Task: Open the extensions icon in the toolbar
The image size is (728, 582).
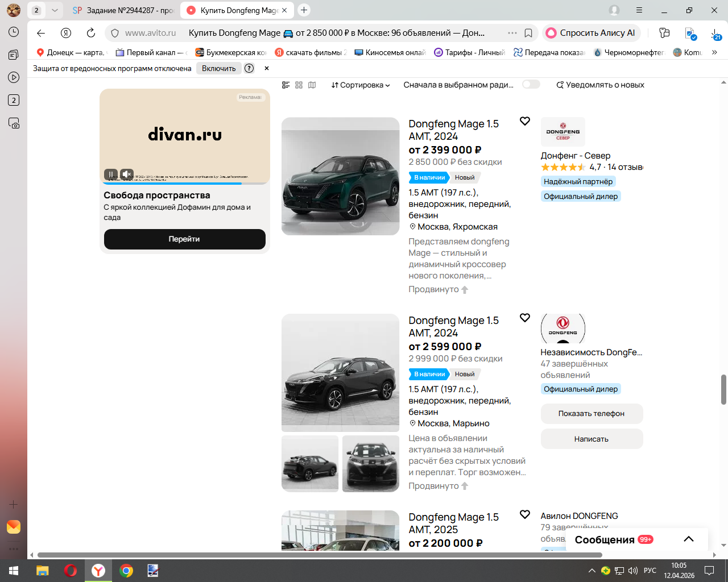Action: point(664,33)
